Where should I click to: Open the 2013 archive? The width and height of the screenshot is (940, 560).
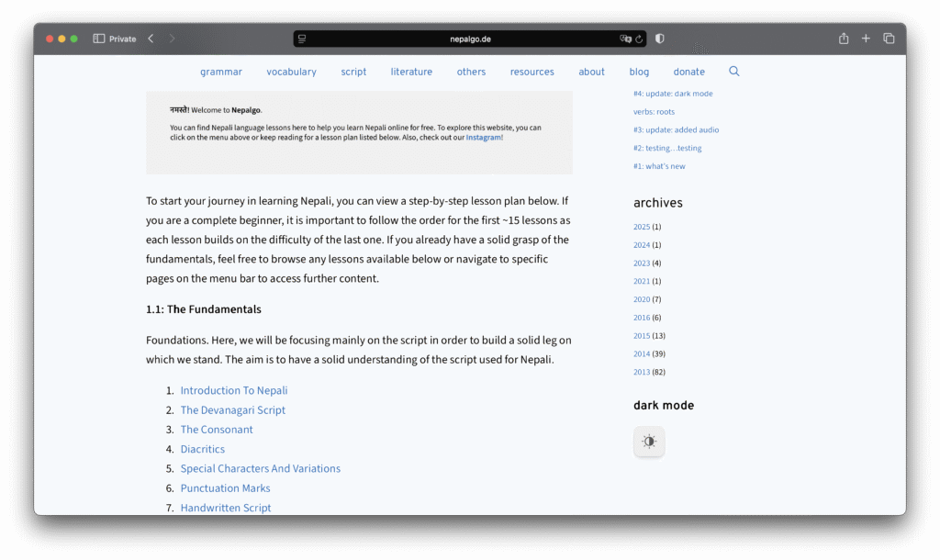pos(642,372)
